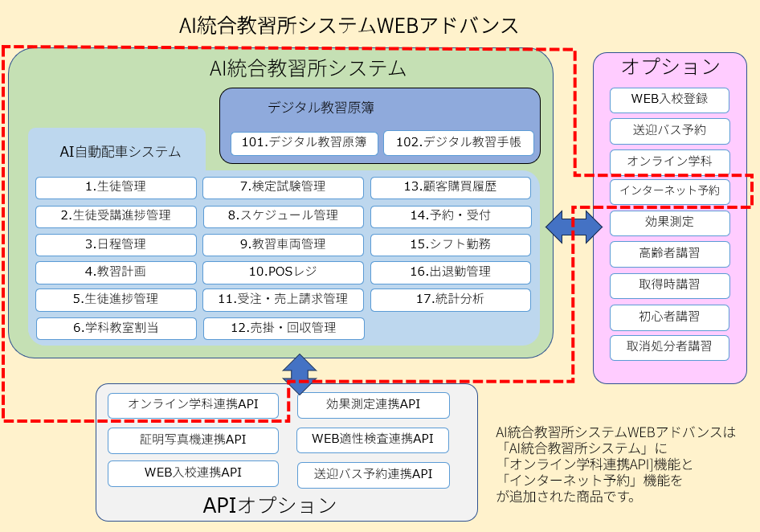
Task: Click 8.スケジュール管理 module
Action: 283,215
